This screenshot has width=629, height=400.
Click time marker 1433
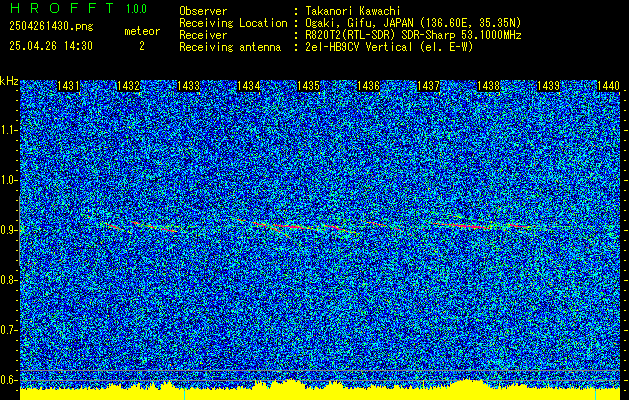[x=189, y=86]
